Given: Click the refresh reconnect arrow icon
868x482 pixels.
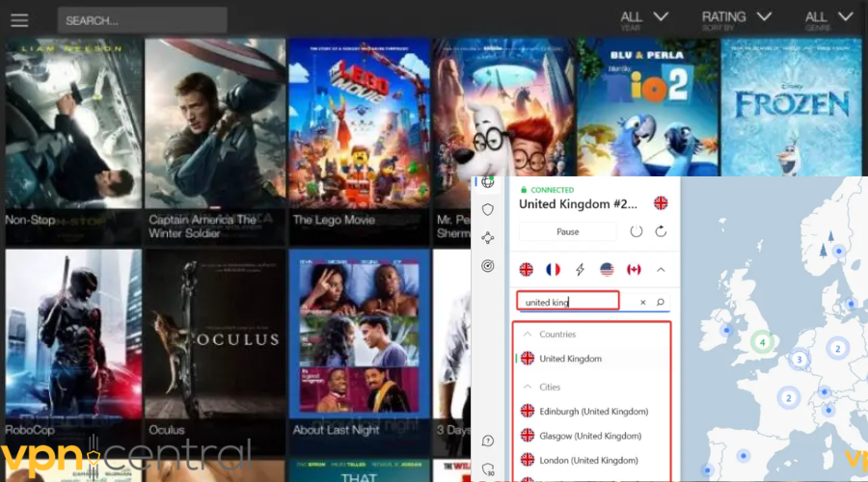Looking at the screenshot, I should (x=661, y=231).
